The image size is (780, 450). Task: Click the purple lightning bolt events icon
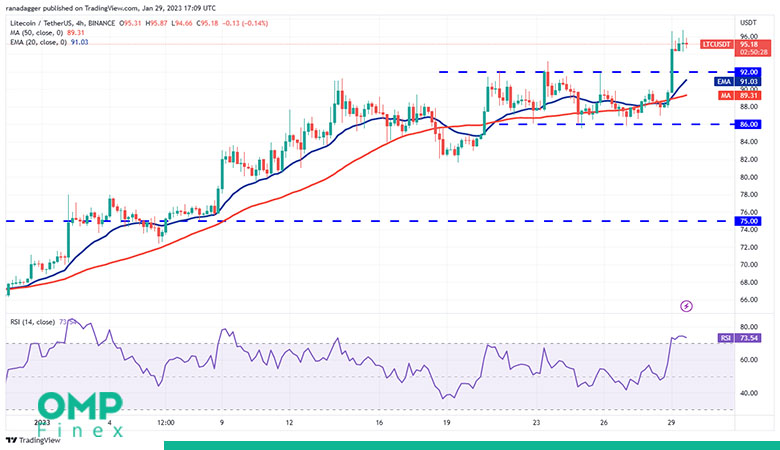(x=686, y=306)
